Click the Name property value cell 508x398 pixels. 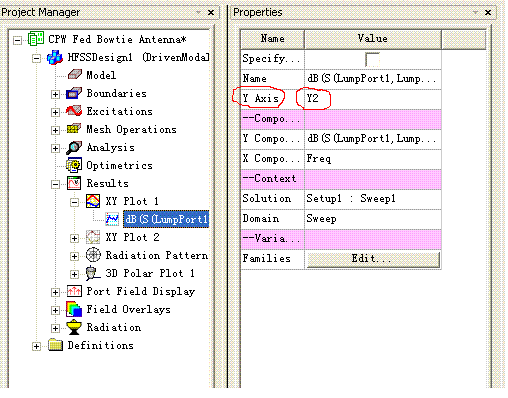pos(373,79)
